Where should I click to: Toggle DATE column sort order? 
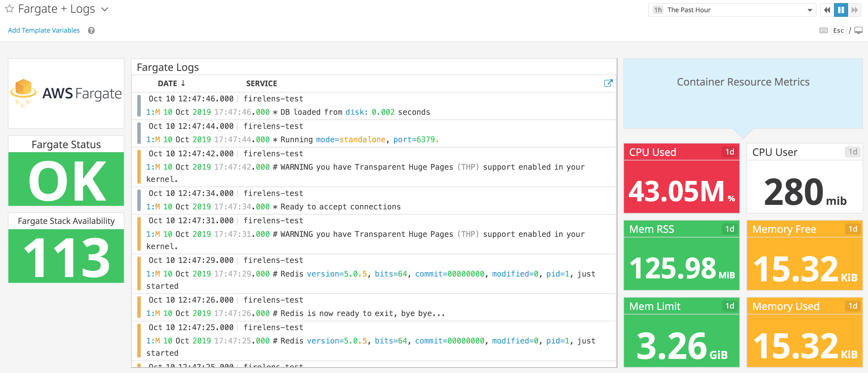[172, 83]
